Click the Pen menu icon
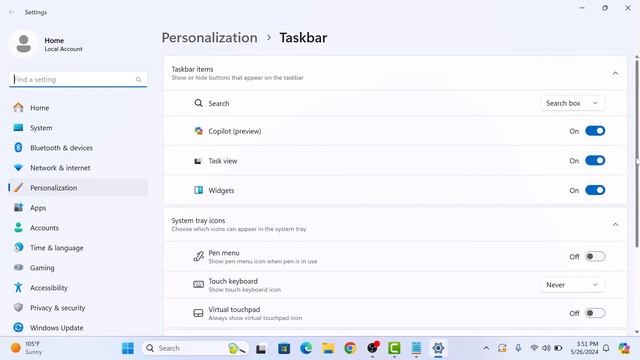This screenshot has width=640, height=360. tap(198, 256)
